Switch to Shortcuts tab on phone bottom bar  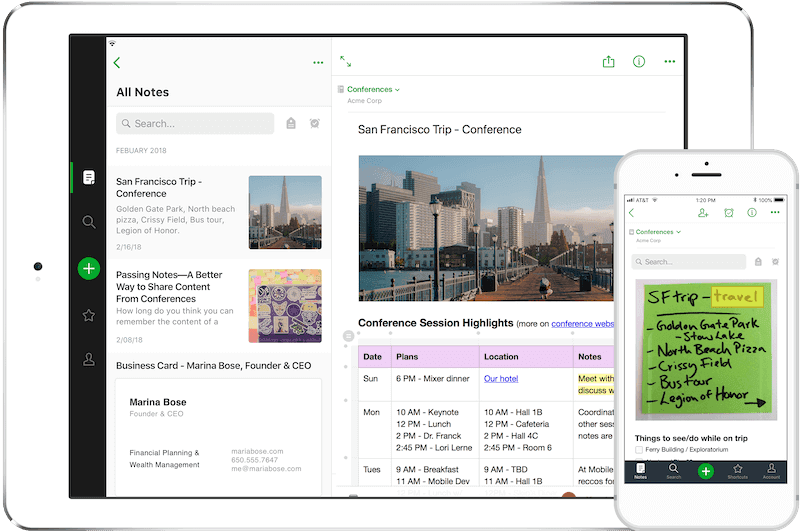click(x=738, y=471)
